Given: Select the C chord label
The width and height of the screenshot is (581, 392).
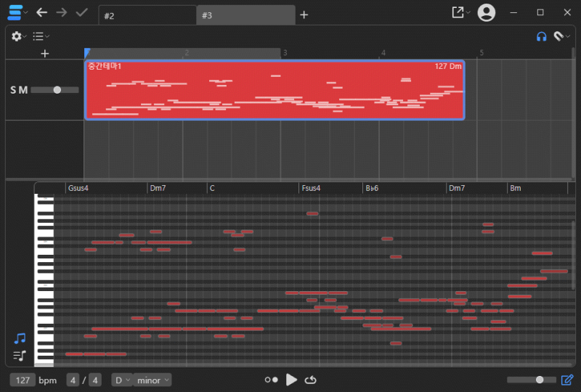Looking at the screenshot, I should tap(212, 188).
